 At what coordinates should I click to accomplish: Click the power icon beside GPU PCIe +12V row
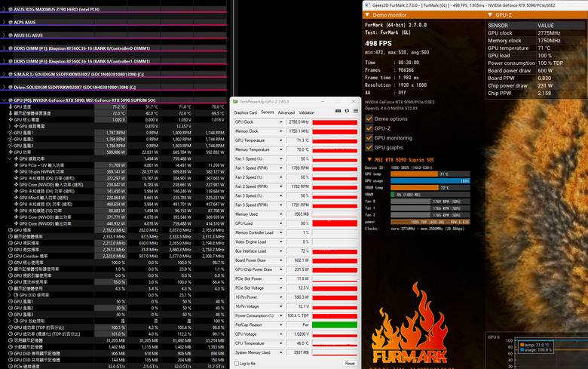point(16,165)
